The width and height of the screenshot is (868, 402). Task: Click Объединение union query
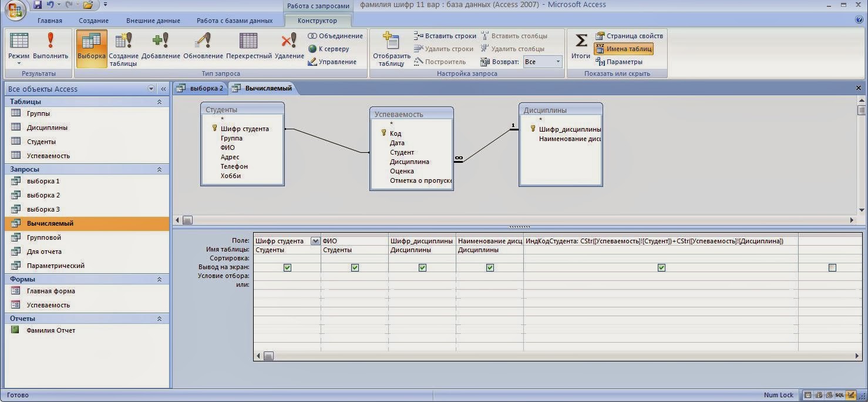coord(335,36)
